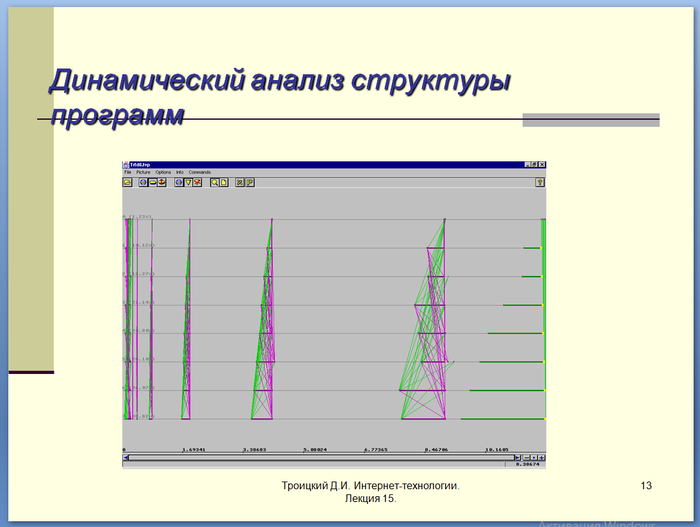Click the red arrows on blue circle icon
The image size is (700, 527).
pyautogui.click(x=162, y=182)
